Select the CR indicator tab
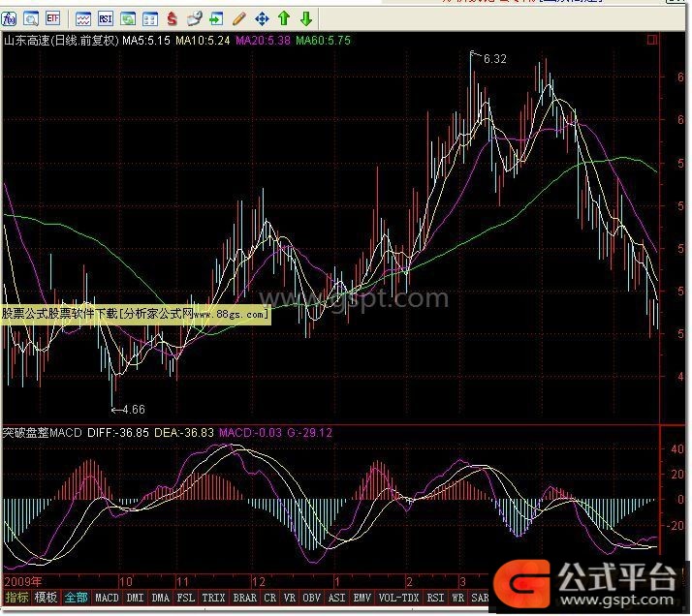Image resolution: width=692 pixels, height=616 pixels. coord(270,598)
